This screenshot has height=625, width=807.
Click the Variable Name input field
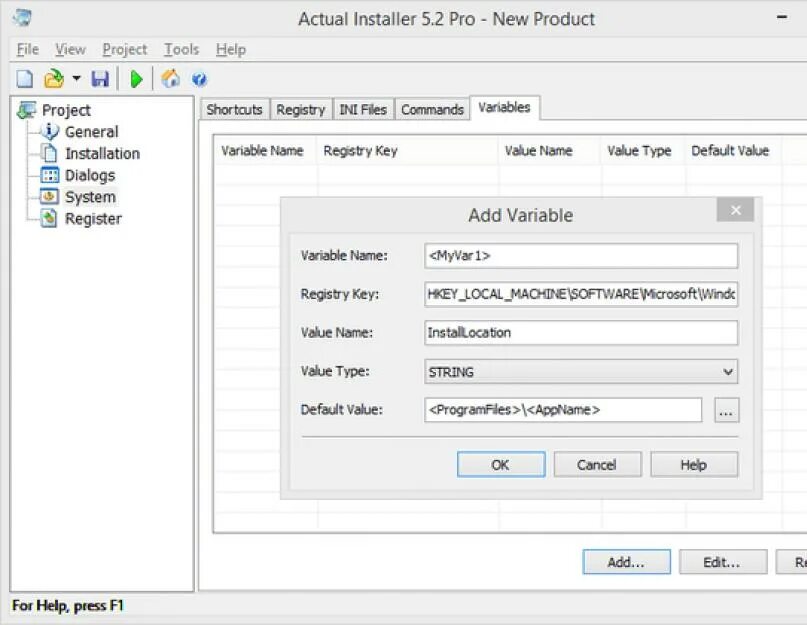tap(581, 256)
